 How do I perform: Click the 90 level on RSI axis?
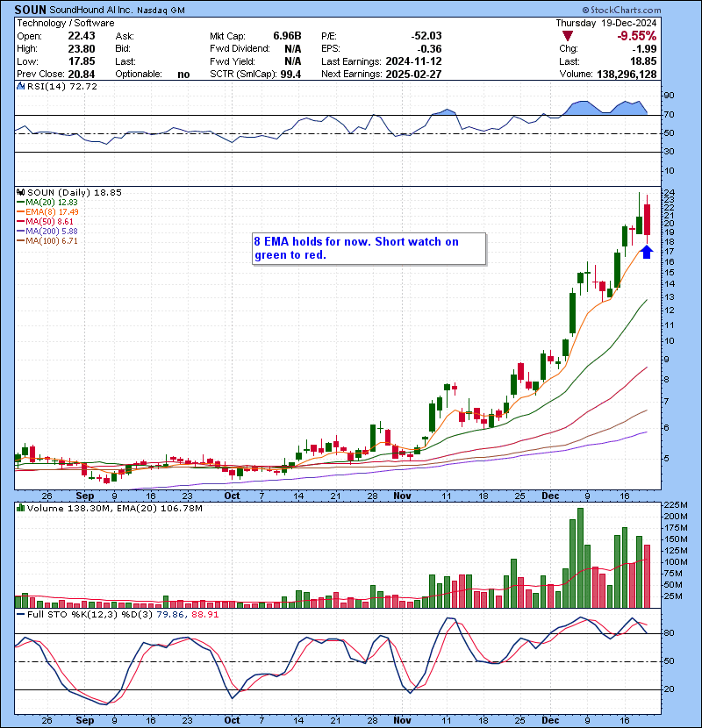tap(670, 96)
